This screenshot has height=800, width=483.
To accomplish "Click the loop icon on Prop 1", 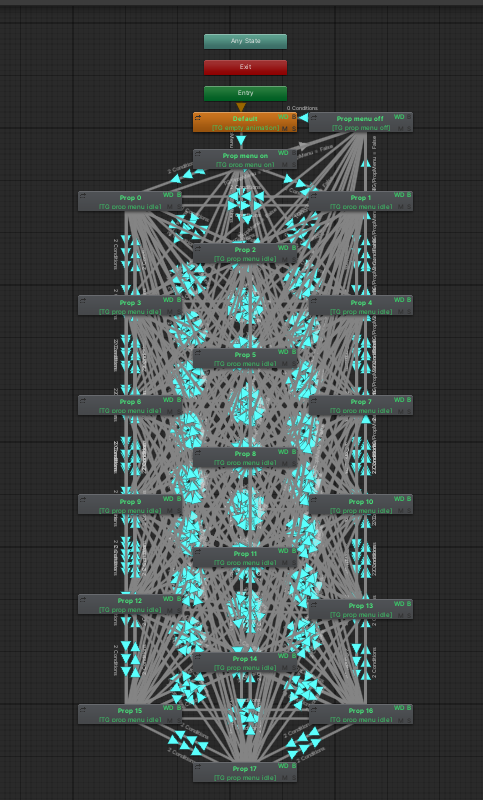I will 314,196.
